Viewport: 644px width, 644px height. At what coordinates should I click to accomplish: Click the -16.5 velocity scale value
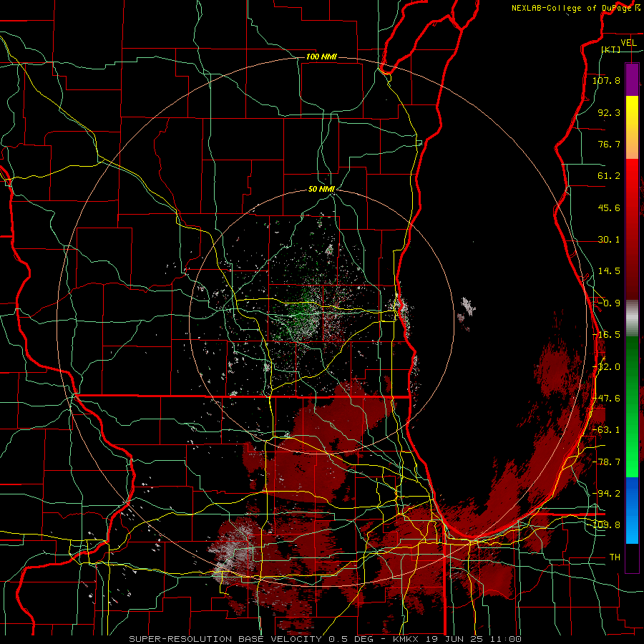click(606, 335)
